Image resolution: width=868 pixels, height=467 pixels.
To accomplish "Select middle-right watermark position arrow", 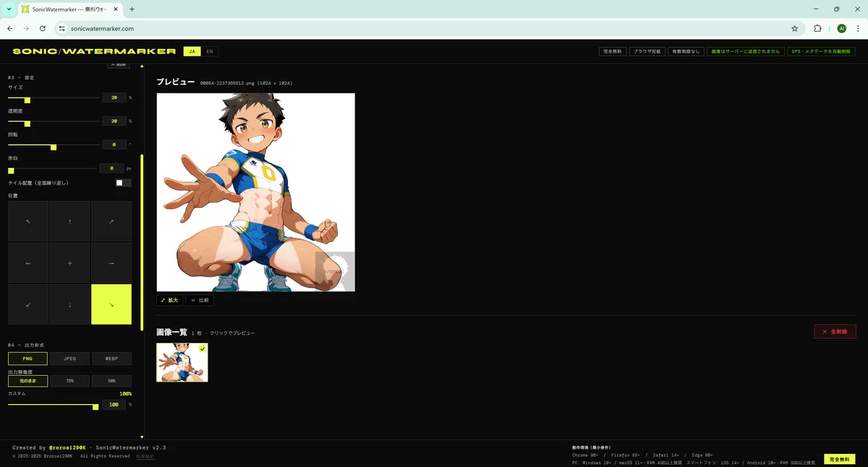I will click(x=111, y=263).
